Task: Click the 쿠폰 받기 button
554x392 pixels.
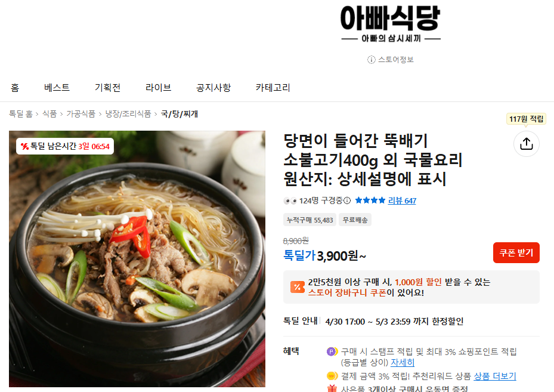Action: pos(516,253)
